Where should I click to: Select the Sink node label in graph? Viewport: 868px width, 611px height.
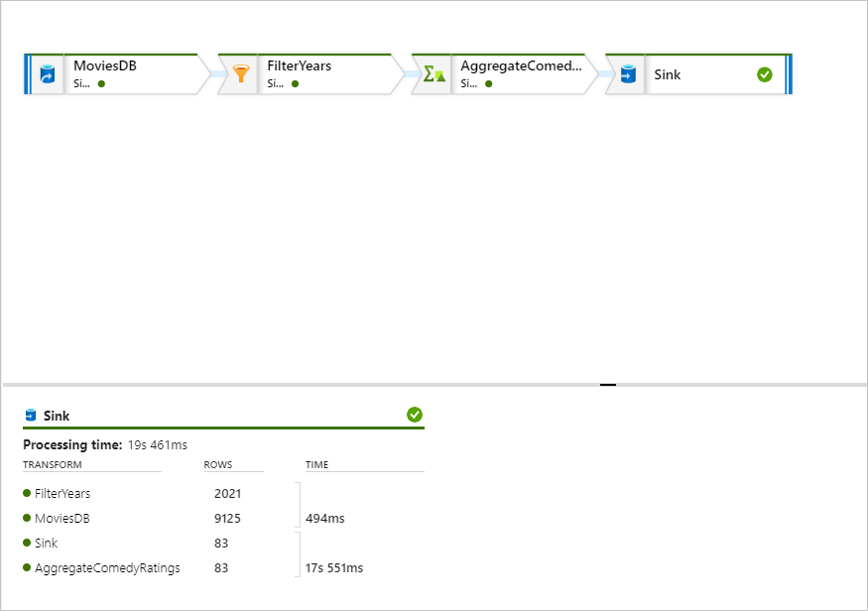668,74
